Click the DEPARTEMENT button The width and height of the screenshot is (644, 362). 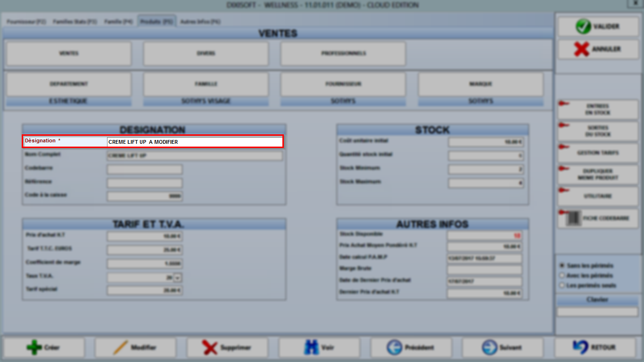[x=69, y=84]
